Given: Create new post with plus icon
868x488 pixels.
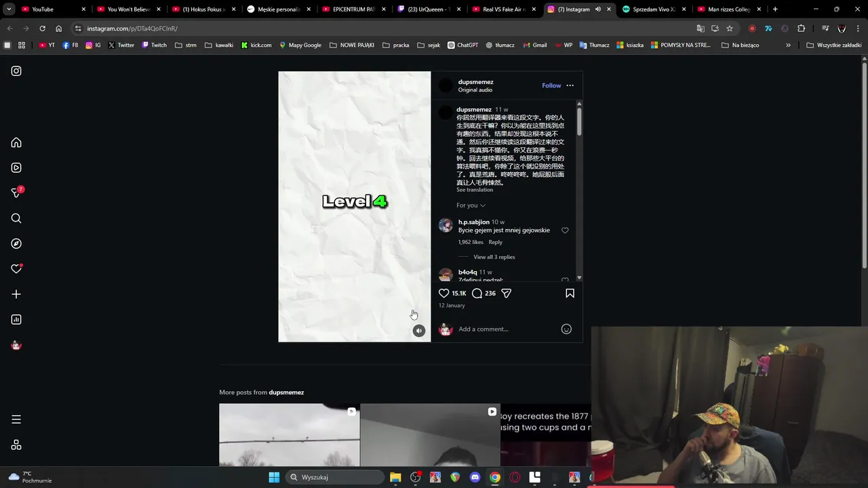Looking at the screenshot, I should click(16, 294).
